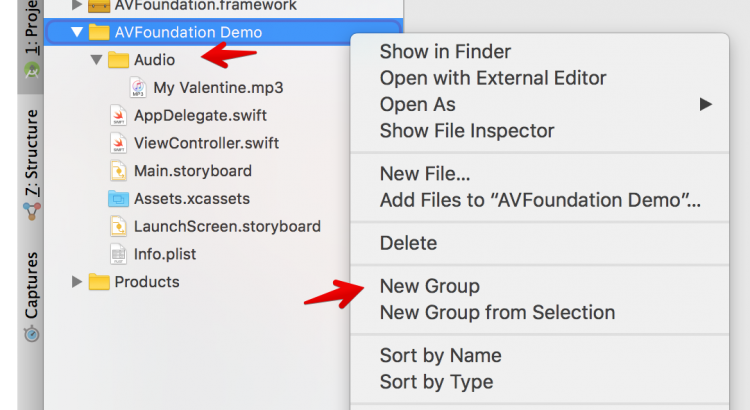Choose Sort by Name
The width and height of the screenshot is (750, 410).
click(440, 356)
